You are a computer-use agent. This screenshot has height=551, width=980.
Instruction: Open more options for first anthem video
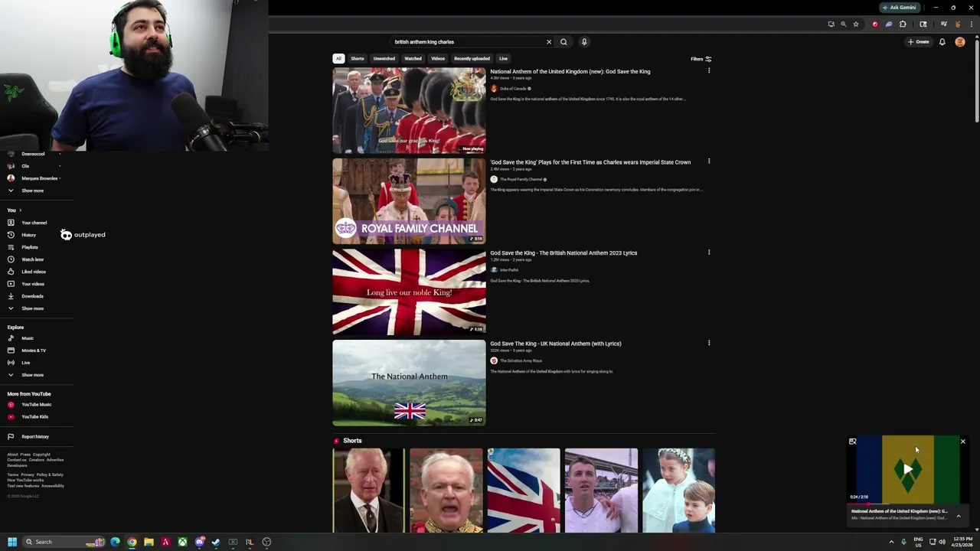point(709,71)
